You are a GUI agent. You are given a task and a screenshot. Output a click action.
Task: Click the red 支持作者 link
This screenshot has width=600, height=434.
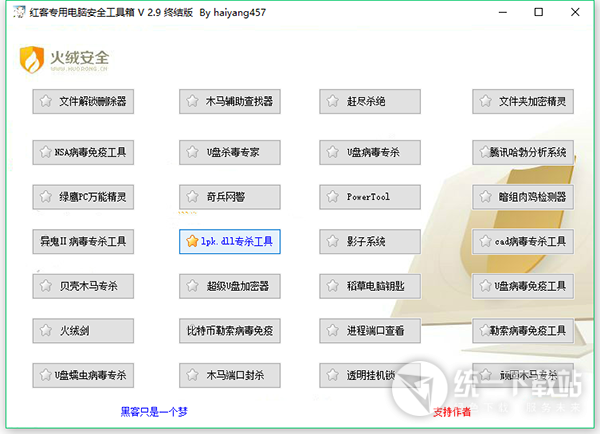452,410
